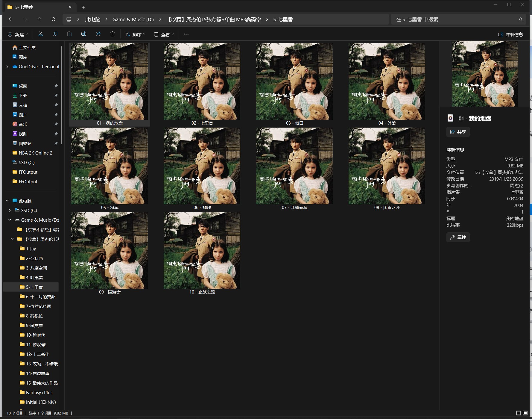Click the Rename icon in toolbar
Viewport: 532px width, 419px height.
[84, 34]
